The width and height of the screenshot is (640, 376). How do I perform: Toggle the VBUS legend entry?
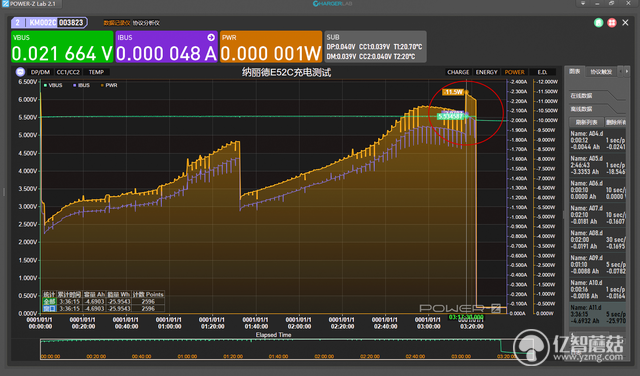(x=53, y=85)
